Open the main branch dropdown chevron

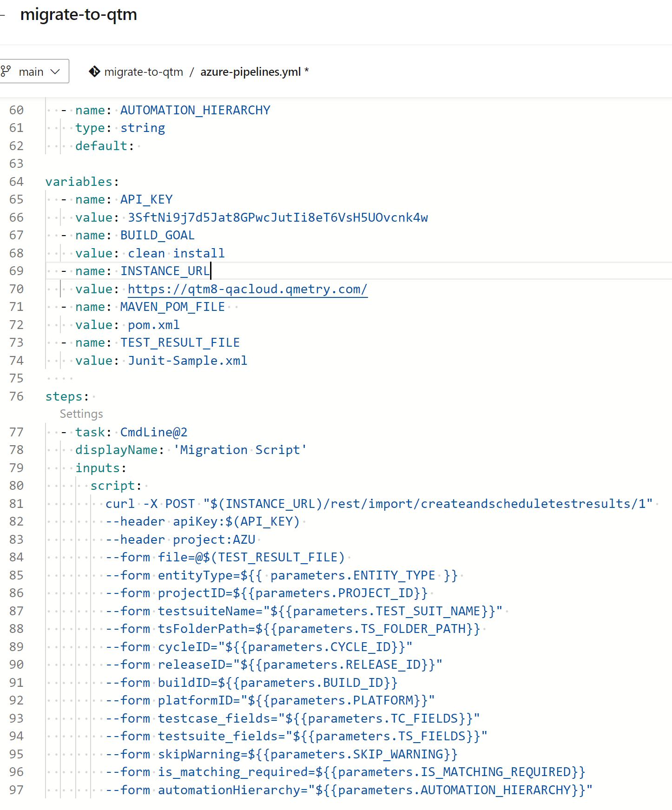tap(55, 72)
